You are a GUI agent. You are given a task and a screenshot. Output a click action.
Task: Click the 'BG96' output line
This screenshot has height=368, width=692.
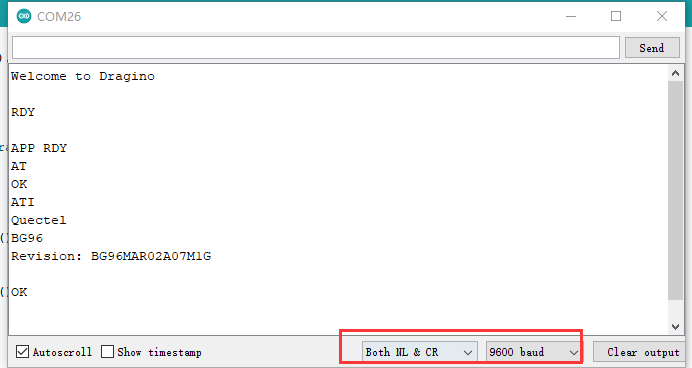pyautogui.click(x=27, y=238)
